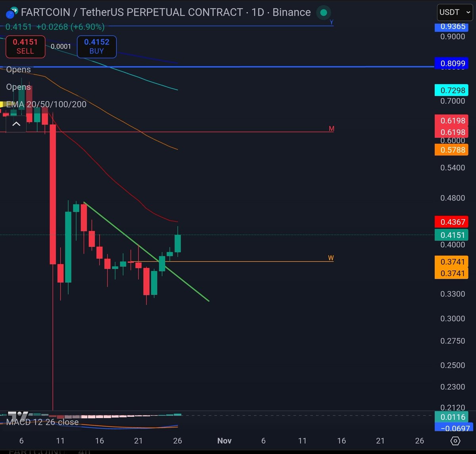Screen dimensions: 476x454
Task: Click the 0.7298 cyan price label
Action: pyautogui.click(x=451, y=90)
